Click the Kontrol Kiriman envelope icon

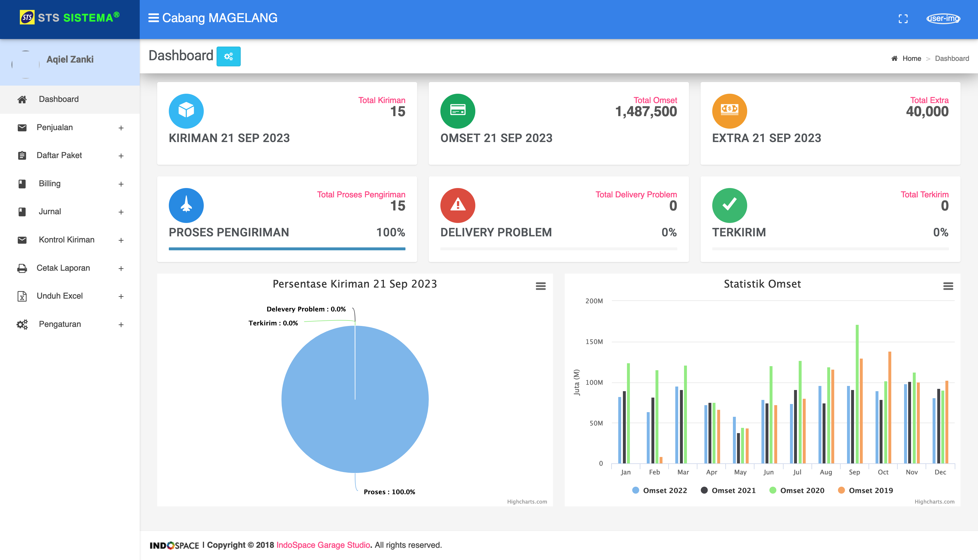(x=22, y=240)
